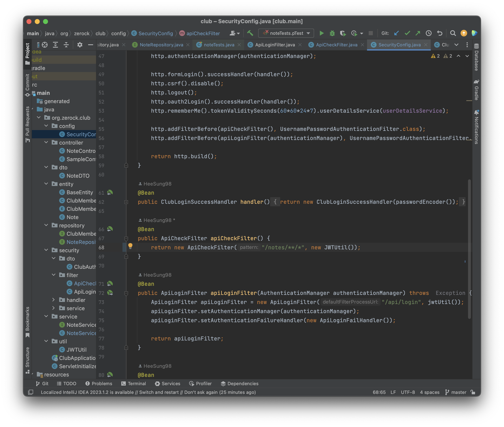The width and height of the screenshot is (504, 427).
Task: Toggle Commit tool window
Action: pos(27,85)
